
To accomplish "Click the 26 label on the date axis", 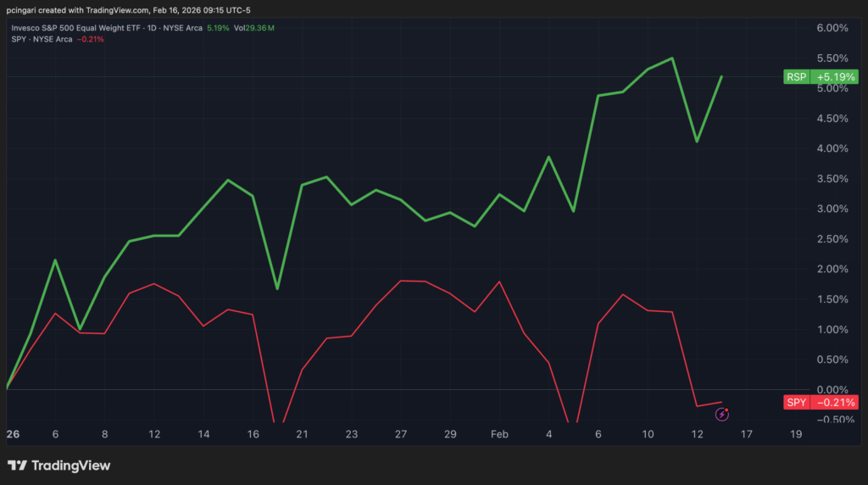I will pyautogui.click(x=13, y=433).
